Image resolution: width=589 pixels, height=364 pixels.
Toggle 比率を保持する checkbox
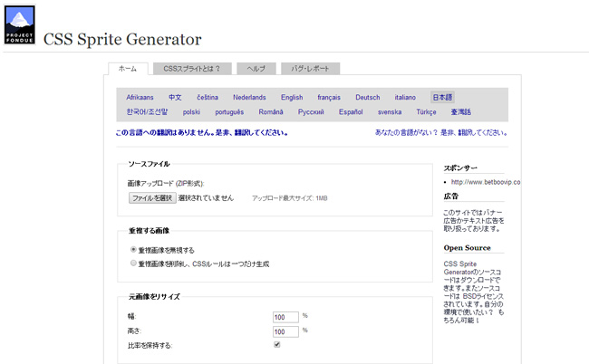(277, 345)
